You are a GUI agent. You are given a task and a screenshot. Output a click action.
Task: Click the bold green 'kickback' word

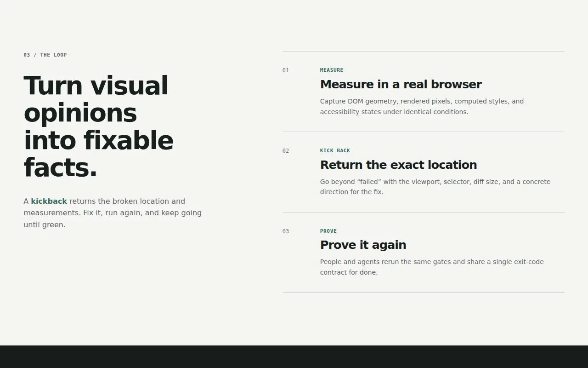[49, 201]
